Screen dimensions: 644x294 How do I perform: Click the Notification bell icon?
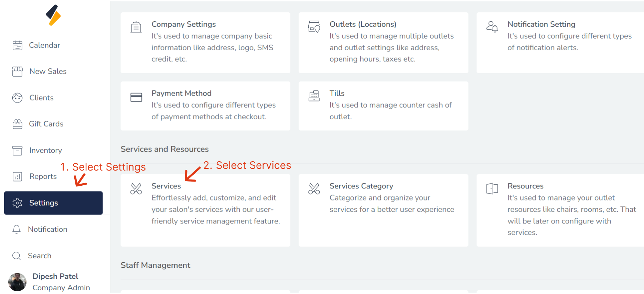pyautogui.click(x=17, y=229)
